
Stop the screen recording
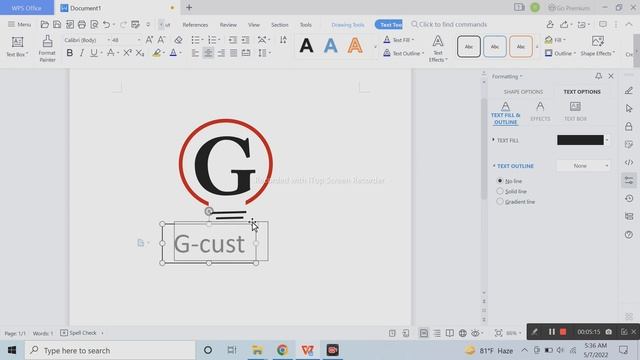pos(563,332)
